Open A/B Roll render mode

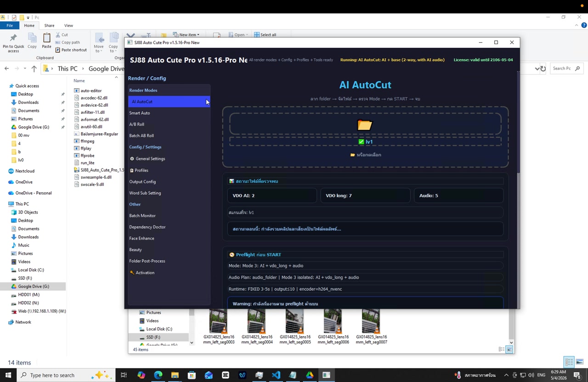(x=169, y=124)
